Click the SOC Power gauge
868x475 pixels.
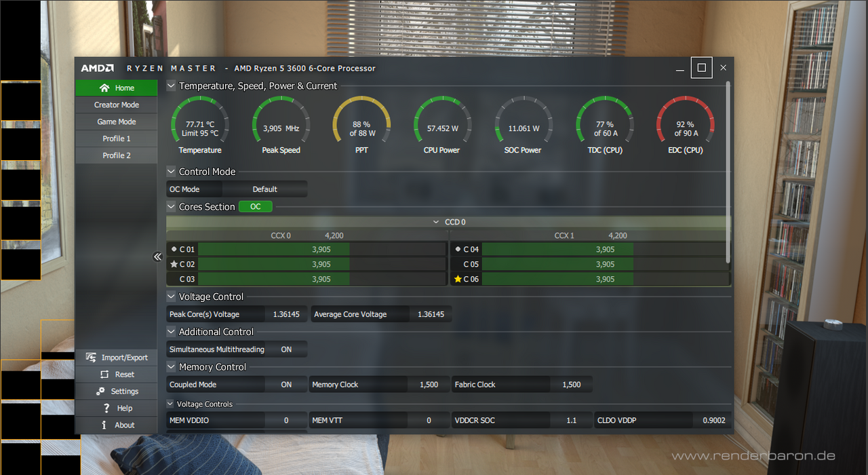coord(523,126)
